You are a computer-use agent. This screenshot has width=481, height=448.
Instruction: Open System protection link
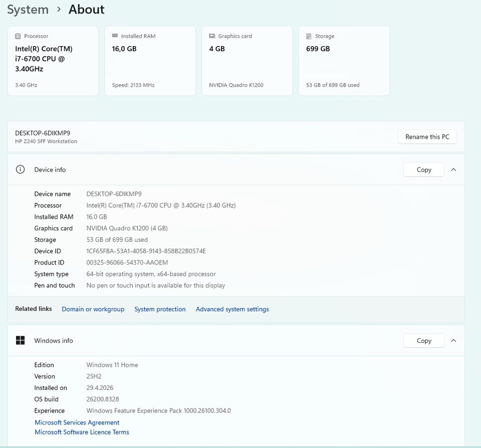pyautogui.click(x=160, y=309)
